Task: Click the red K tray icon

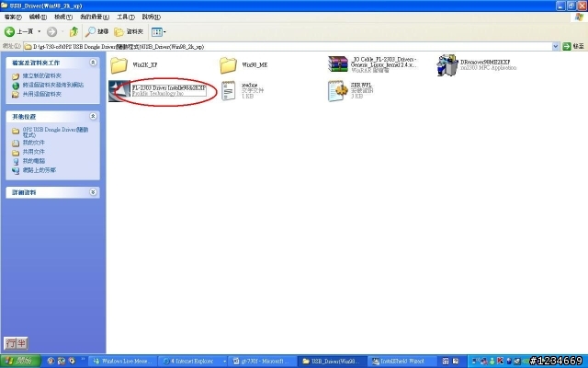Action: 500,362
